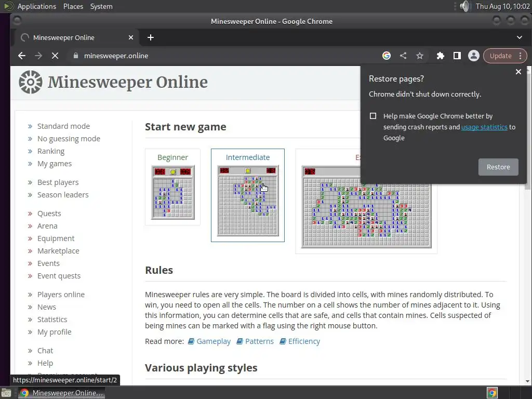Click the Minesweeper Online gear logo
This screenshot has width=532, height=399.
coord(31,82)
